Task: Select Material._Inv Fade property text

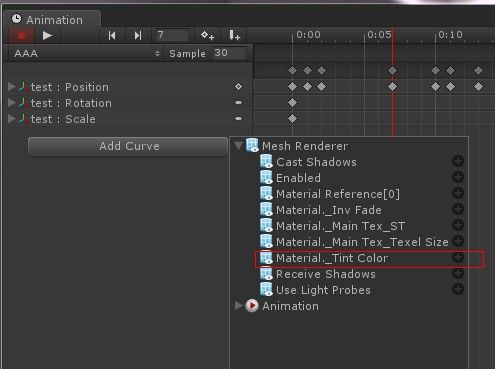Action: pyautogui.click(x=329, y=210)
